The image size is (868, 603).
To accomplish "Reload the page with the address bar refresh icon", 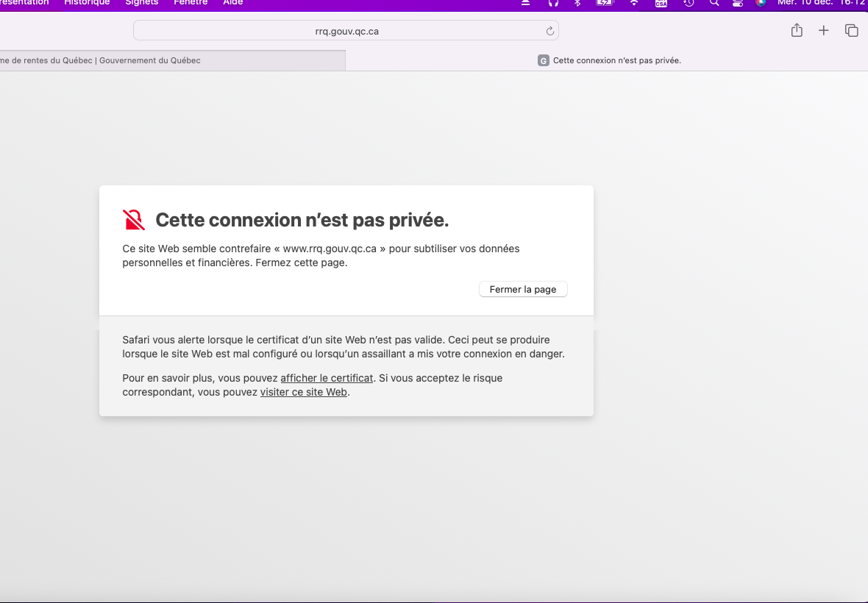I will pyautogui.click(x=549, y=31).
